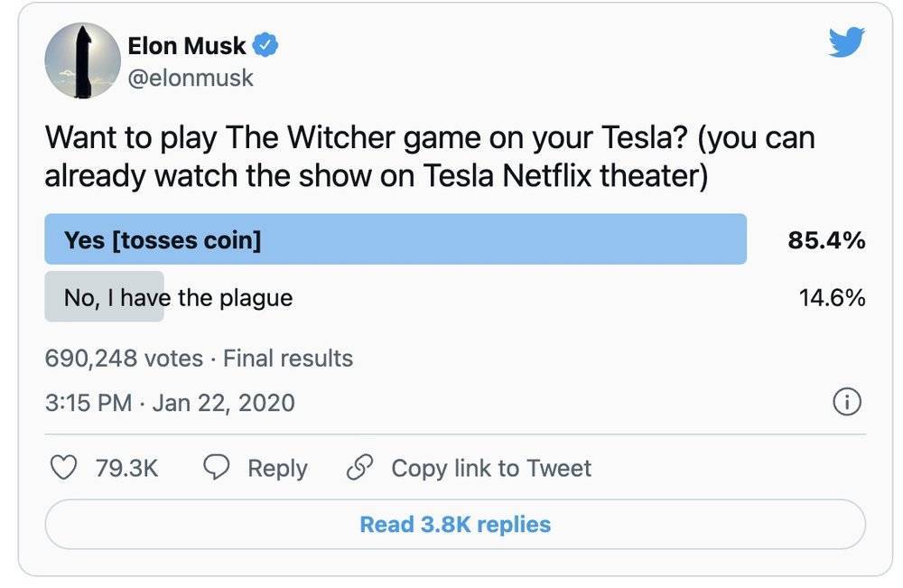
Task: Like the tweet with heart icon
Action: click(x=61, y=468)
